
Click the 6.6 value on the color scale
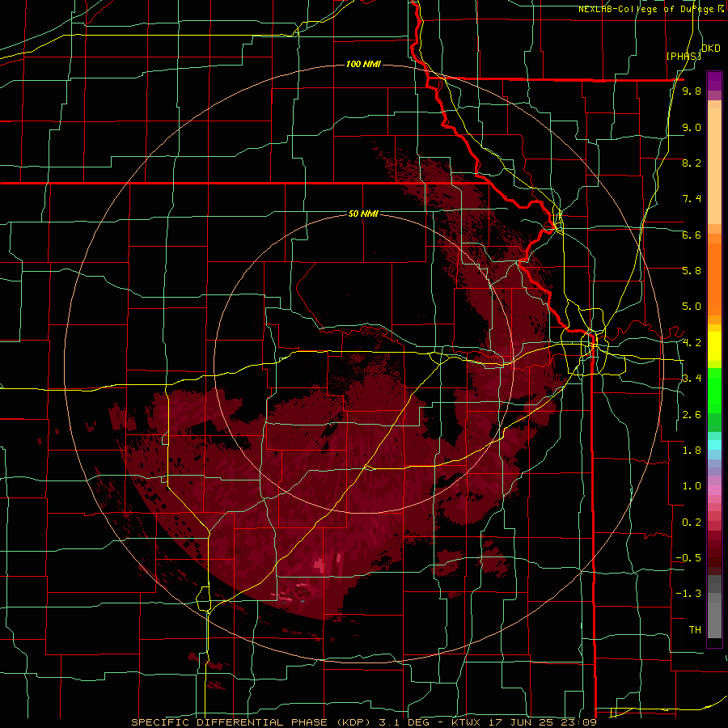click(692, 235)
